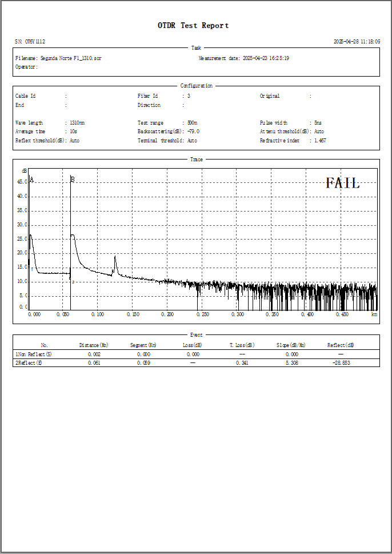Select marker B on the trace
This screenshot has height=554, width=392.
[73, 180]
